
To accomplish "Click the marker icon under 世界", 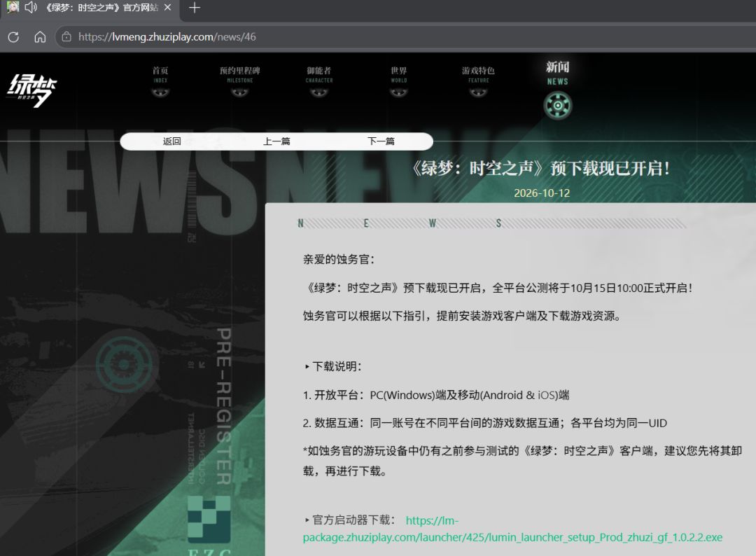I will point(399,92).
